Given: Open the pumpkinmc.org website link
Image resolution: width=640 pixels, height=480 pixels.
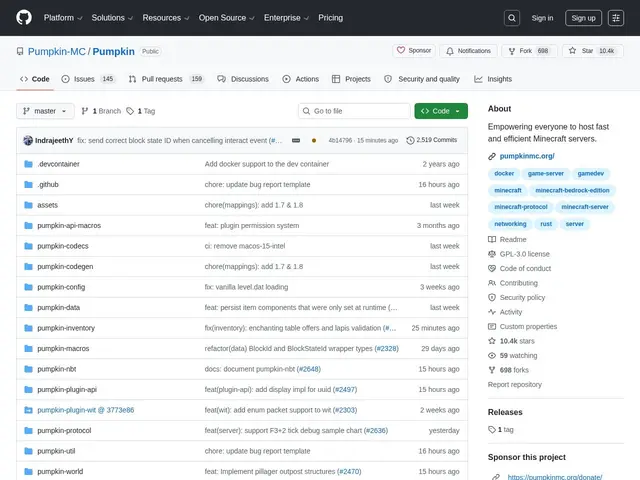Looking at the screenshot, I should pos(527,156).
